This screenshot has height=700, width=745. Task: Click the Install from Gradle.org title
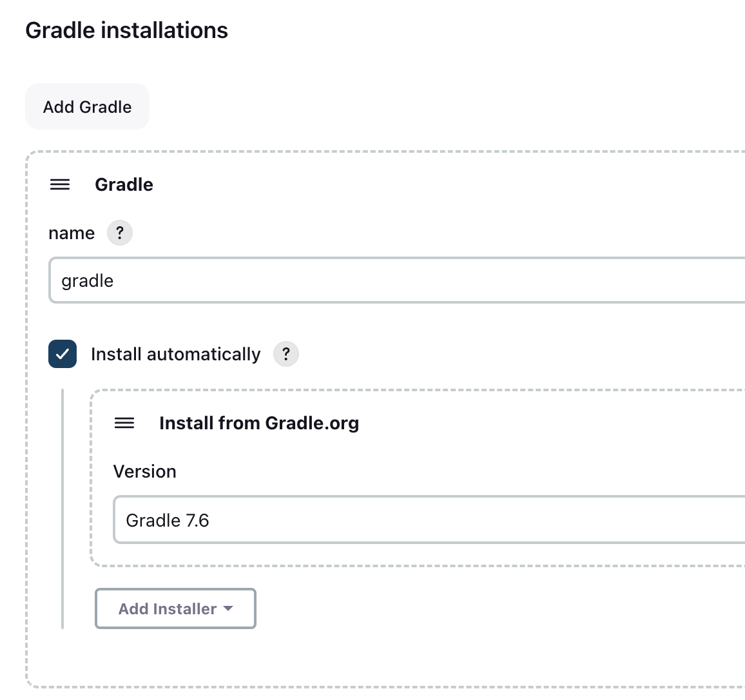coord(259,423)
